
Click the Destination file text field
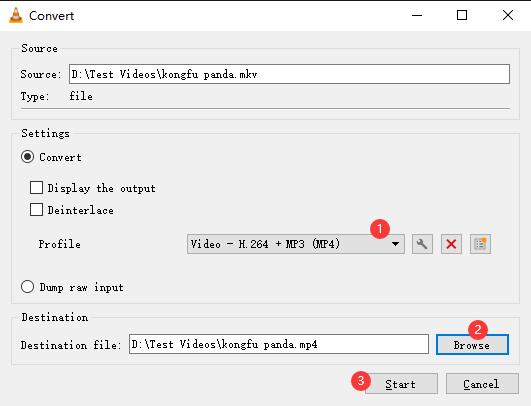(279, 344)
